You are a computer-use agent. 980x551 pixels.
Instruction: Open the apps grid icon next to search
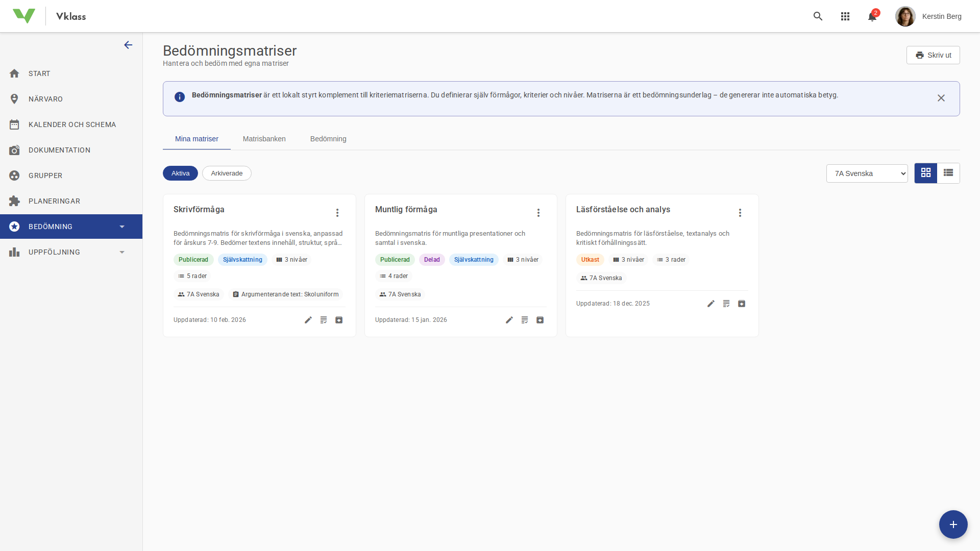coord(845,16)
